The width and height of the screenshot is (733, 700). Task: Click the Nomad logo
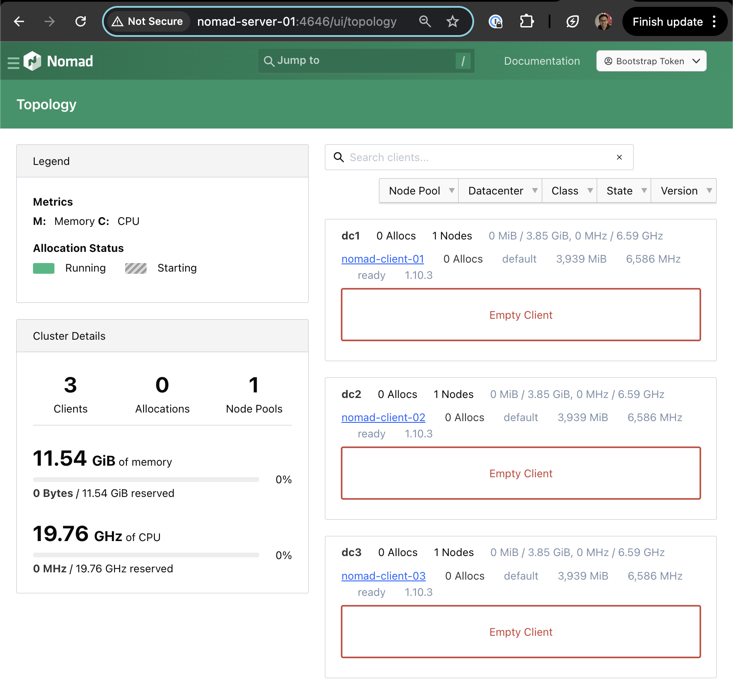[x=33, y=61]
